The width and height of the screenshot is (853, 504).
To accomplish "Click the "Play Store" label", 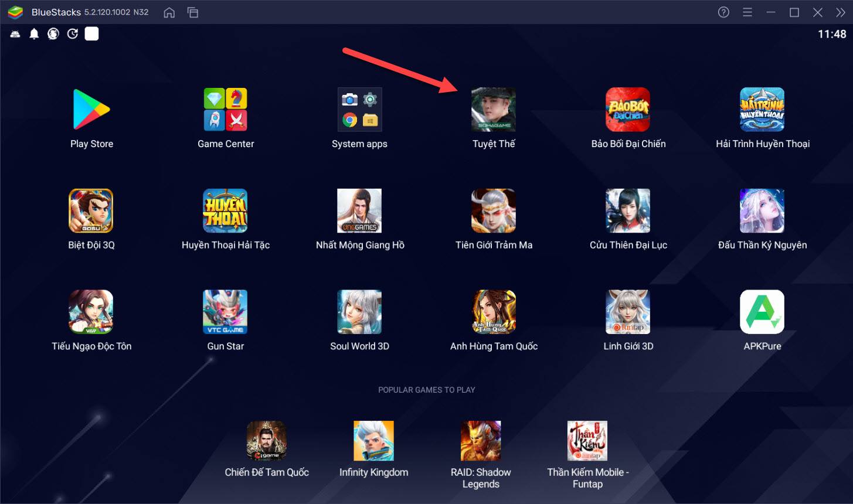I will tap(91, 144).
